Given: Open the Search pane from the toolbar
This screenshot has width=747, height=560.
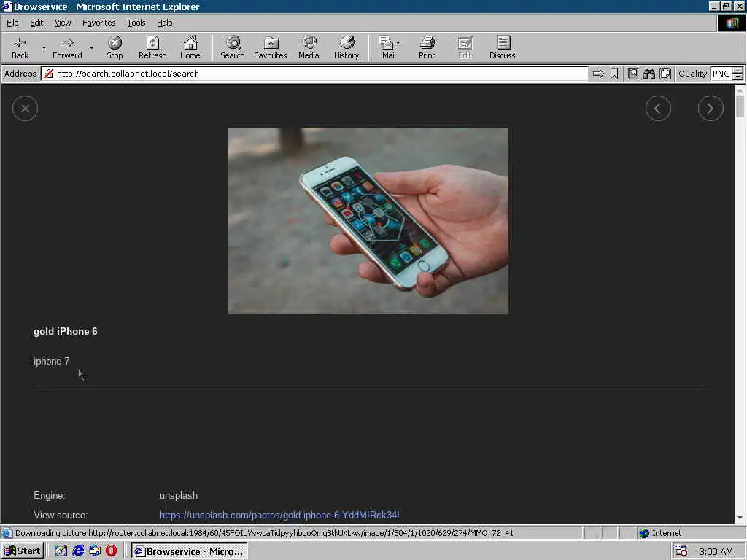Looking at the screenshot, I should click(233, 47).
